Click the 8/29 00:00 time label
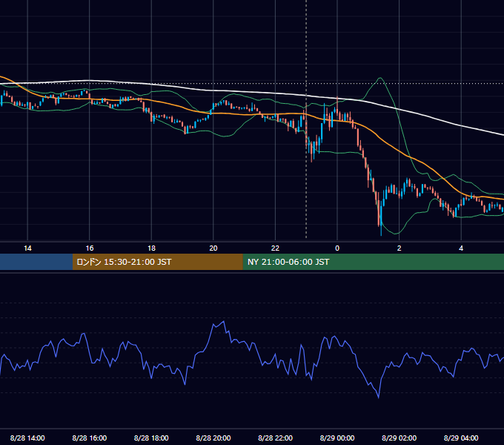 (337, 438)
